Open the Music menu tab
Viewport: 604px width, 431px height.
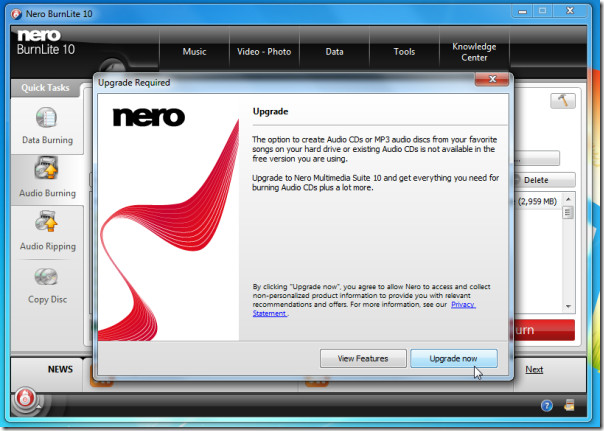tap(195, 52)
